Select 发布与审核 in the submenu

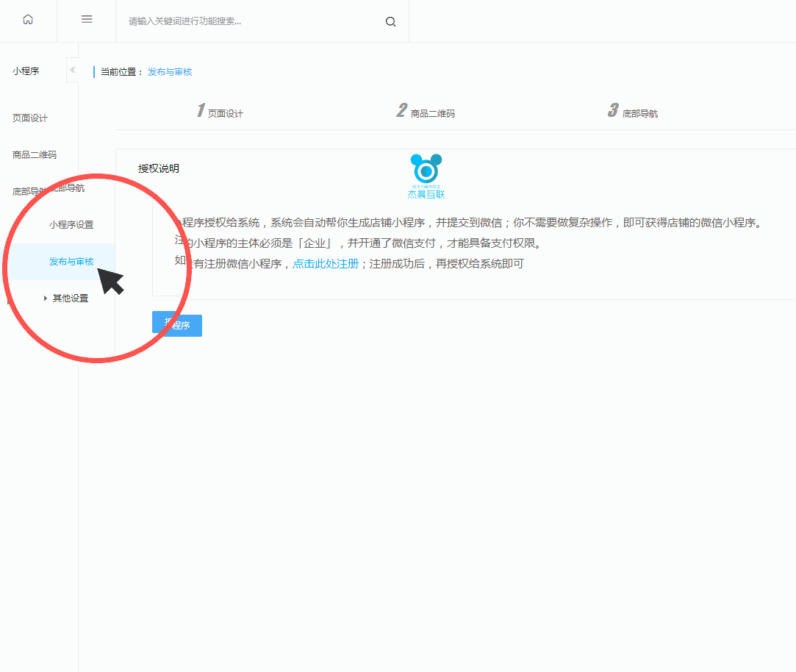click(x=71, y=262)
